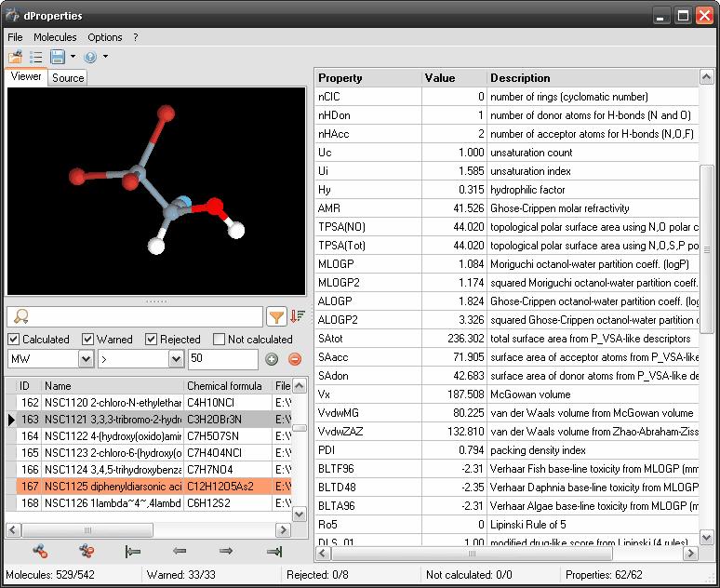Open the Molecules menu
The height and width of the screenshot is (588, 720).
click(x=55, y=37)
